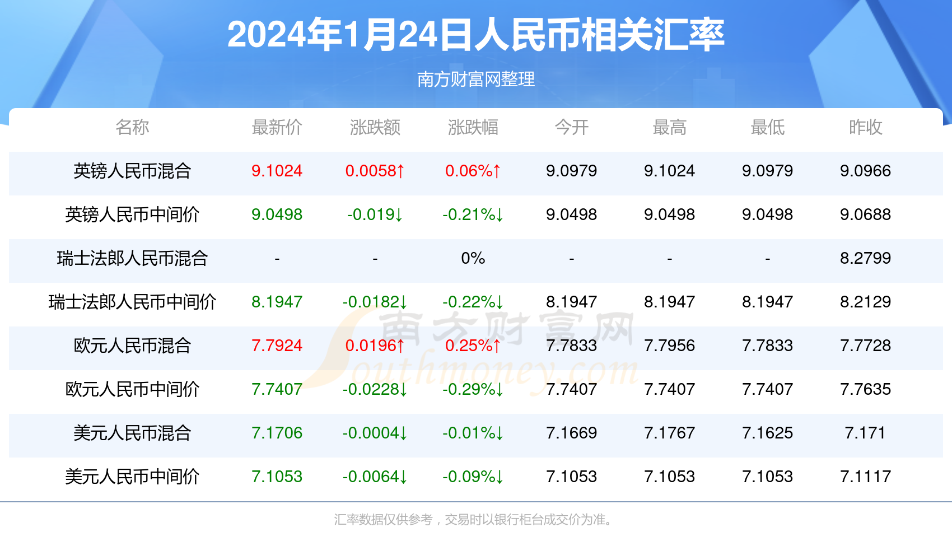Click the 昨收 column header
Screen dimensions: 952x560
(865, 127)
